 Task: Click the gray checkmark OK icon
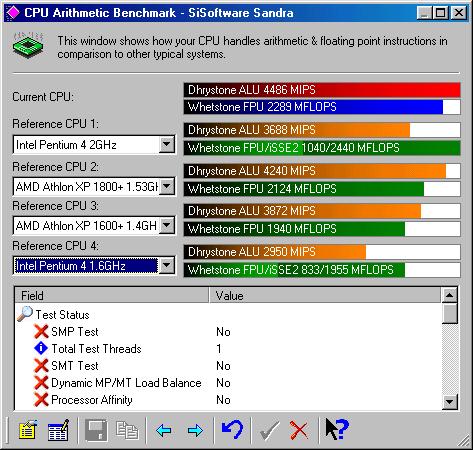click(269, 430)
